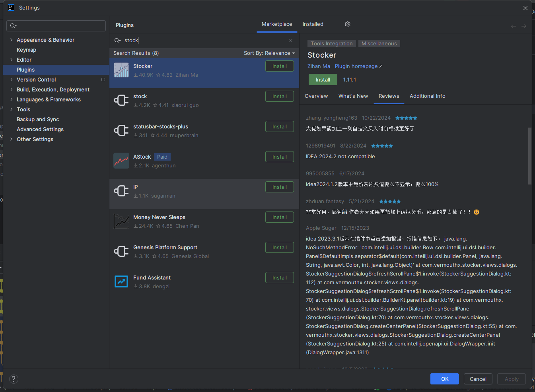The image size is (535, 392).
Task: Open the Sort By: Relevance dropdown
Action: (x=269, y=53)
